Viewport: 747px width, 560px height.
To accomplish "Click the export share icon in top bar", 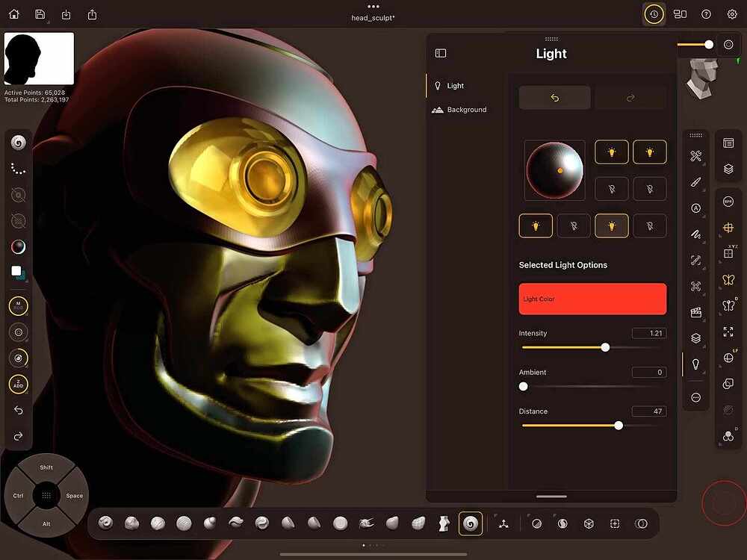I will pos(92,15).
